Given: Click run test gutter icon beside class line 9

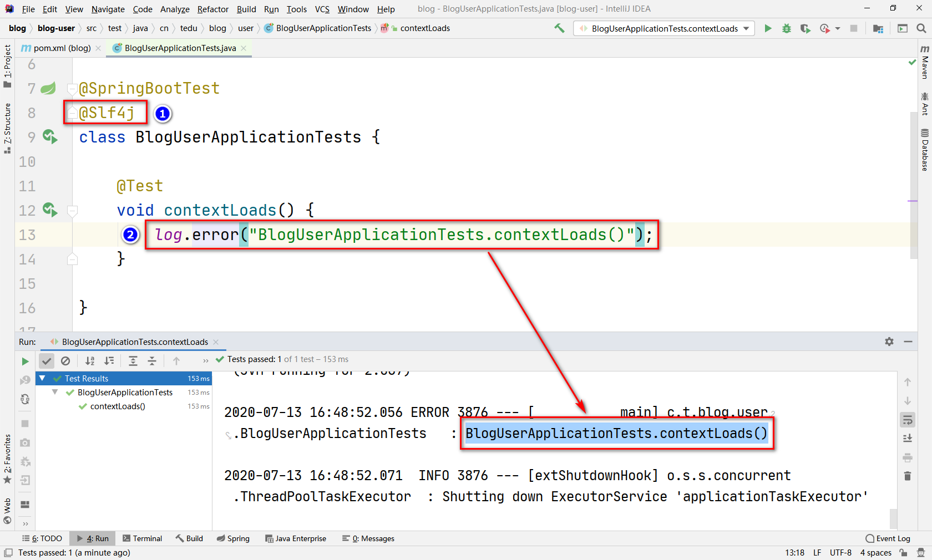Looking at the screenshot, I should [50, 136].
